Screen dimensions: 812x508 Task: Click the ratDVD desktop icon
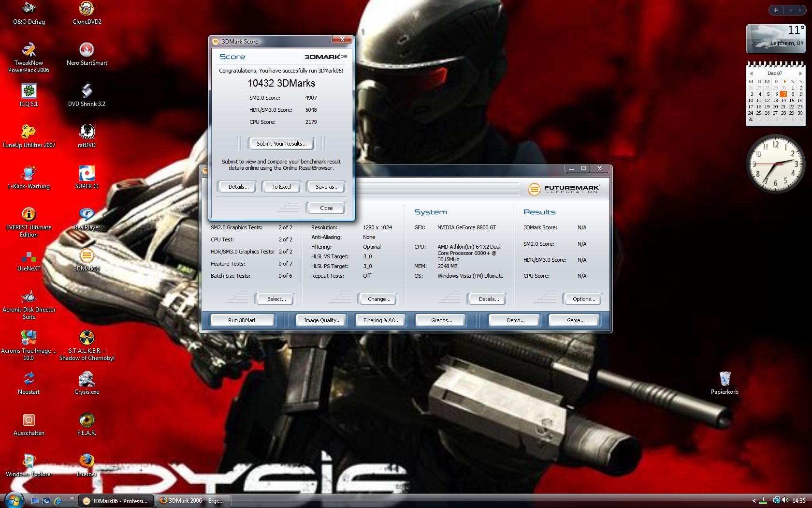click(87, 137)
